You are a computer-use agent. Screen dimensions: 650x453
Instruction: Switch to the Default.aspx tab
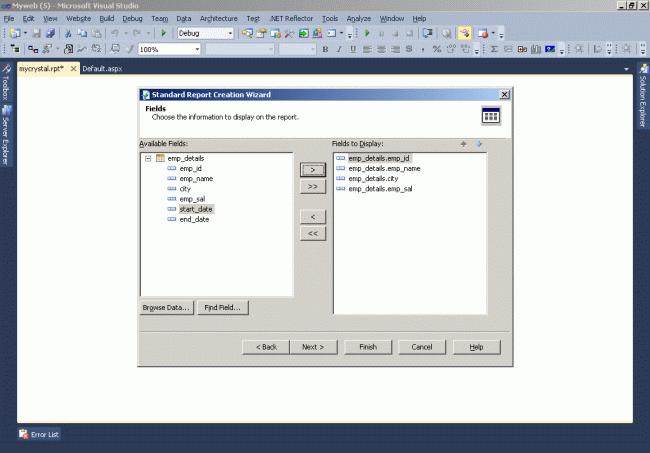pos(102,69)
